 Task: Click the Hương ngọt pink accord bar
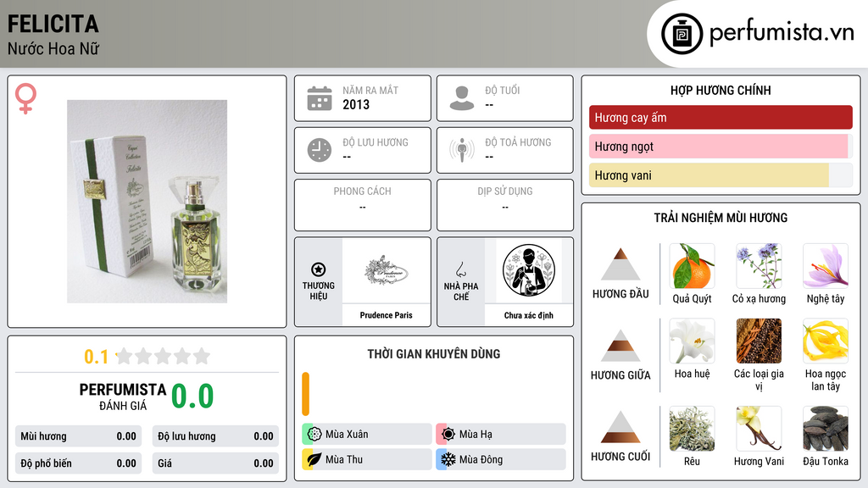pos(721,146)
